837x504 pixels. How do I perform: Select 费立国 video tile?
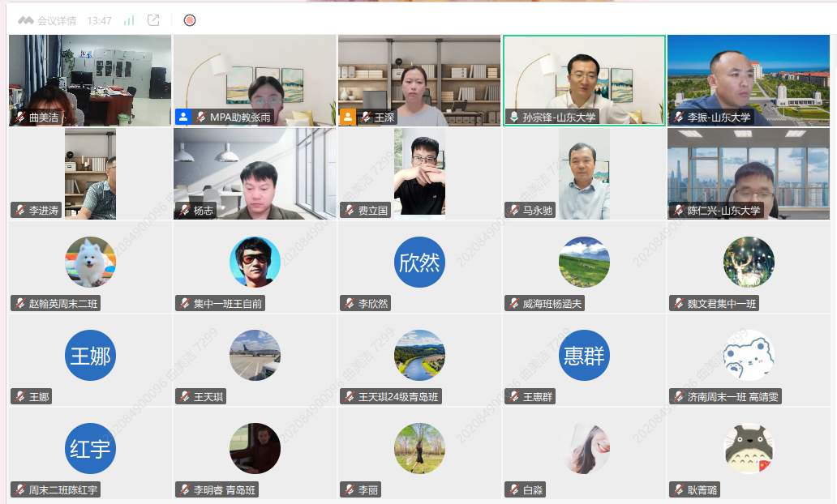coord(419,173)
